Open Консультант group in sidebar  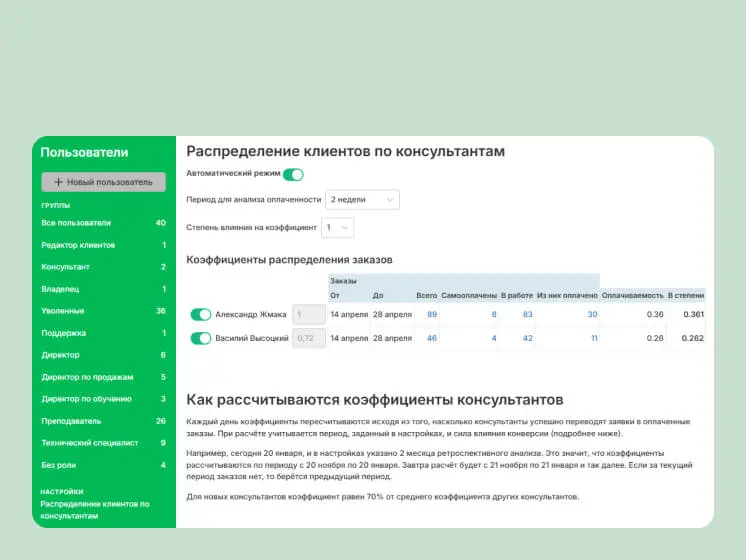click(65, 267)
